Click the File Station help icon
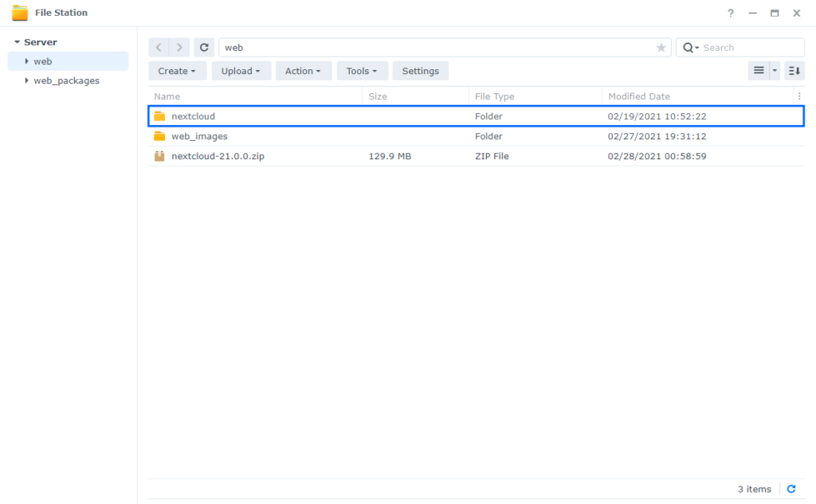This screenshot has width=816, height=504. pos(731,13)
